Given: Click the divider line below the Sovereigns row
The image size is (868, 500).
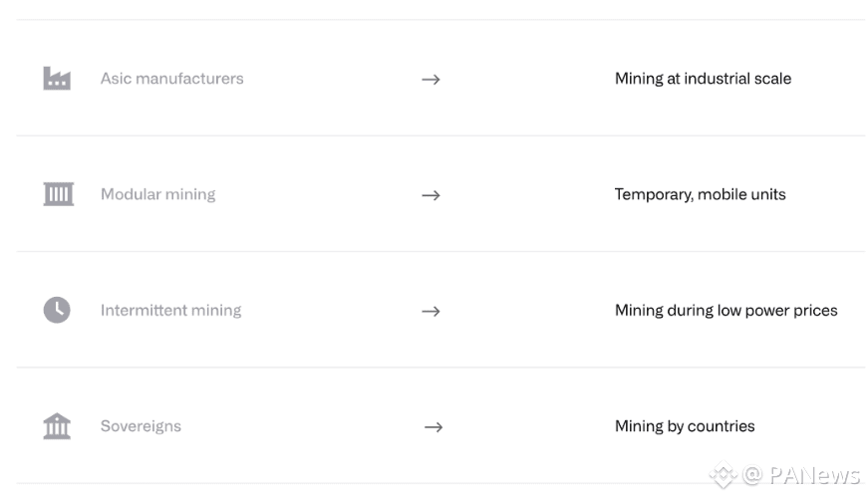Looking at the screenshot, I should click(x=440, y=483).
